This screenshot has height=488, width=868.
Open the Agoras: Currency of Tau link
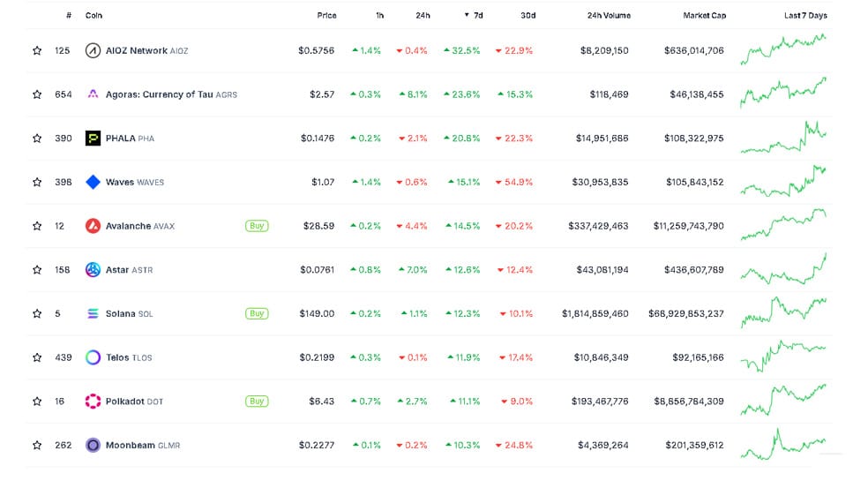tap(171, 94)
